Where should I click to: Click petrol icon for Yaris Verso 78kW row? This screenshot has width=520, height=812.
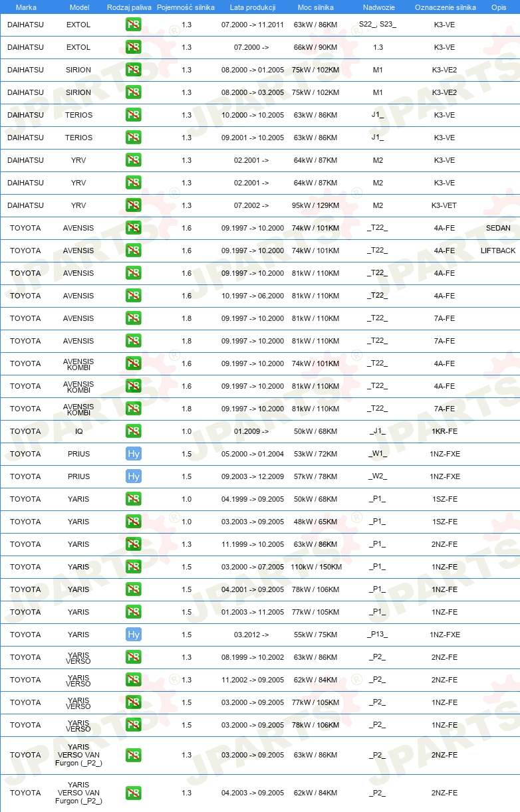[133, 725]
